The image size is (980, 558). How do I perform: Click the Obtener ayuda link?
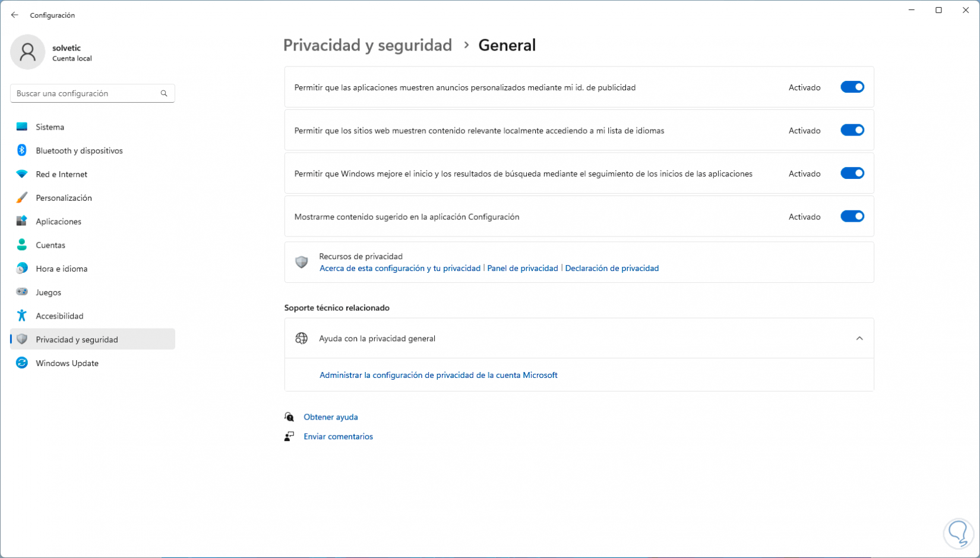click(x=330, y=417)
